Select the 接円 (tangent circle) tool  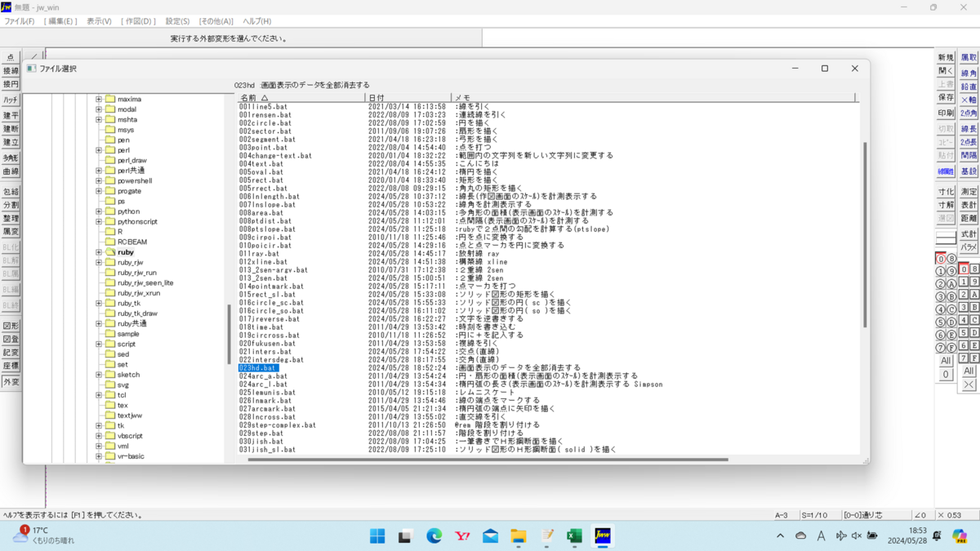point(9,82)
